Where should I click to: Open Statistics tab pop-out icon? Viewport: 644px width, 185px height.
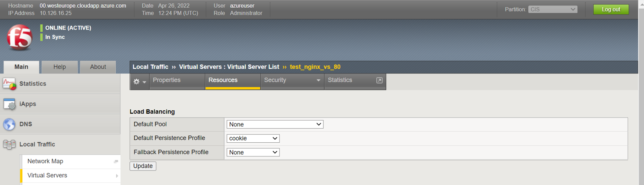tap(379, 80)
